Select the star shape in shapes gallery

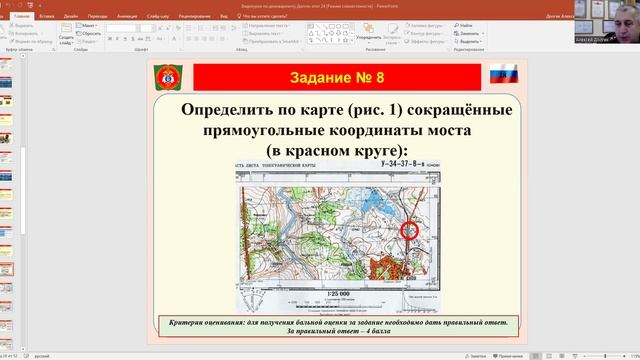[x=345, y=40]
